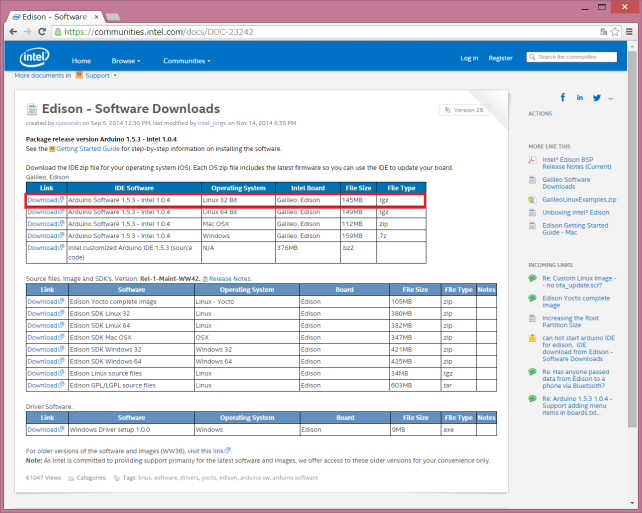Click Log in link
The width and height of the screenshot is (642, 513).
point(469,58)
